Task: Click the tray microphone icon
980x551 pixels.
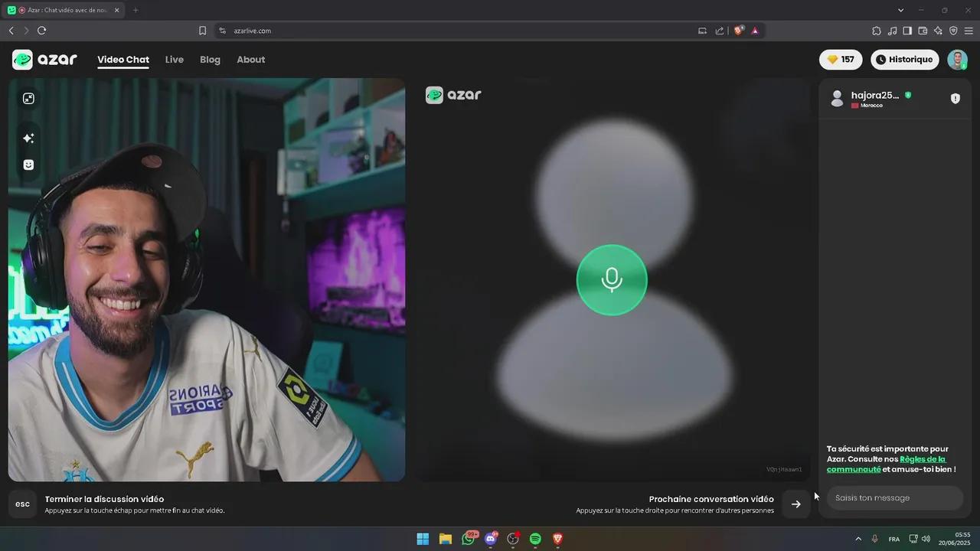Action: (874, 539)
